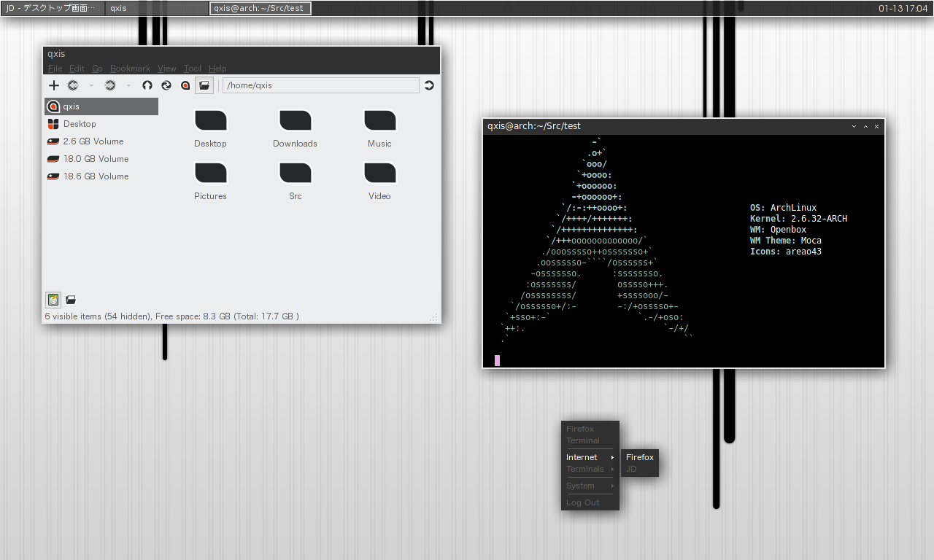Screen dimensions: 934x560
Task: Click the clock showing 01-13 17:04
Action: 902,9
